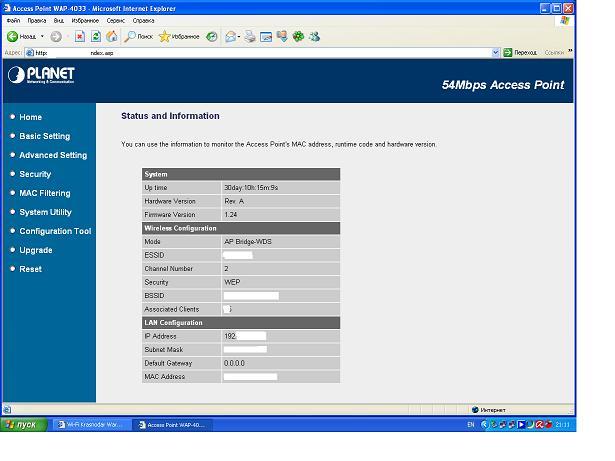Open the Configuration Tool page

55,231
